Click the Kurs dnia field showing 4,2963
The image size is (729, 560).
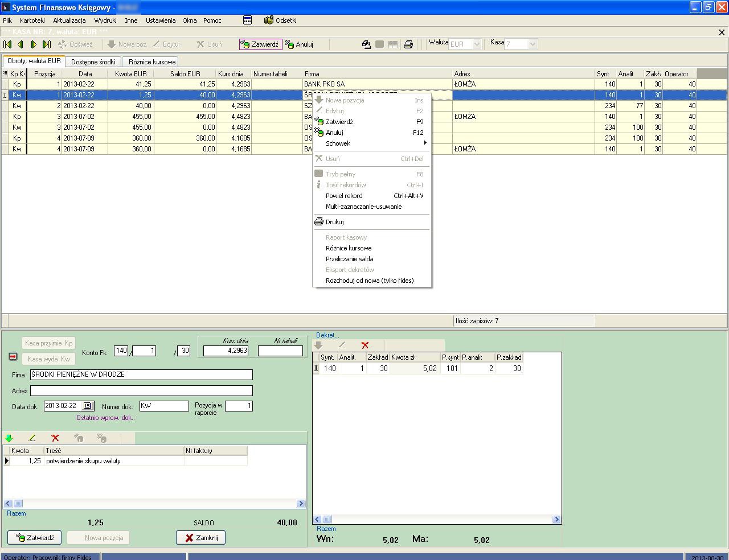point(226,351)
